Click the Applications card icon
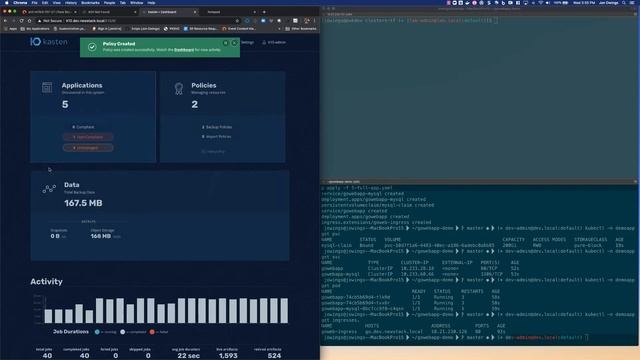Screen dimensions: 640x360 (x=47, y=87)
